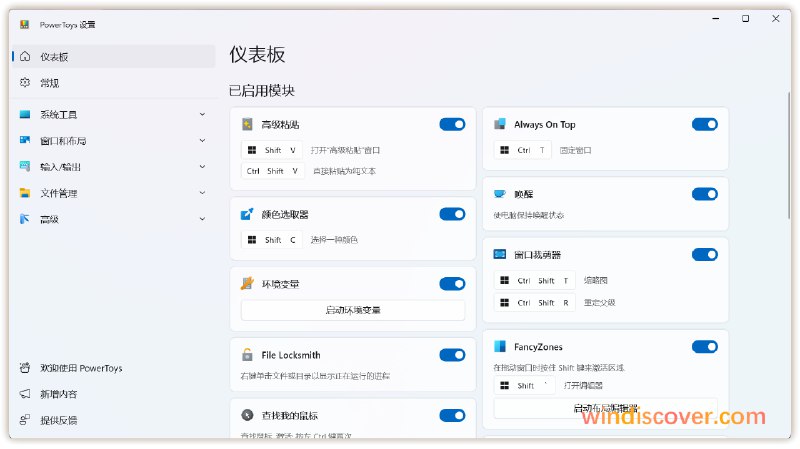Click the Win Shift V shortcut box
This screenshot has width=800, height=449.
click(x=272, y=150)
